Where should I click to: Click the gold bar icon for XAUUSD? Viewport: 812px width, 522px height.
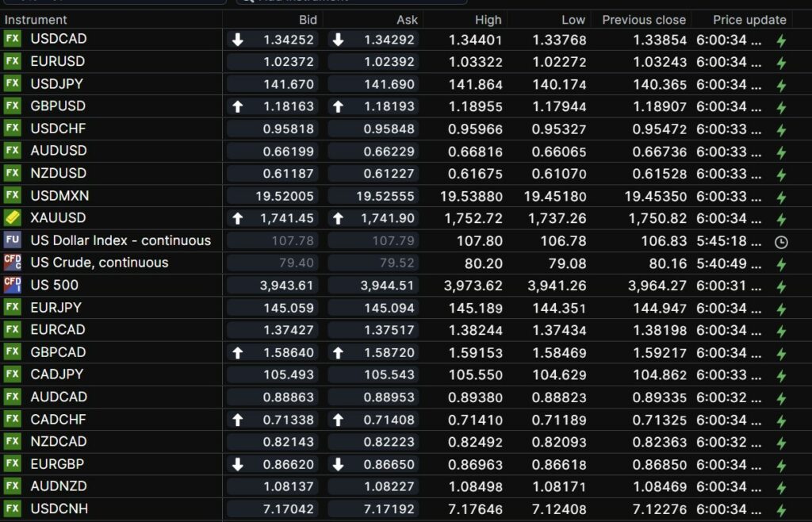pos(12,217)
